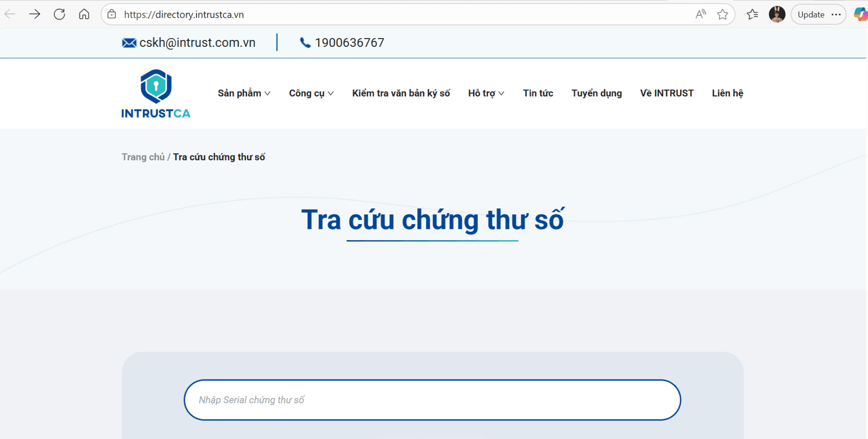Click the Tra cứu chứng thư số page heading
The height and width of the screenshot is (439, 868).
433,220
